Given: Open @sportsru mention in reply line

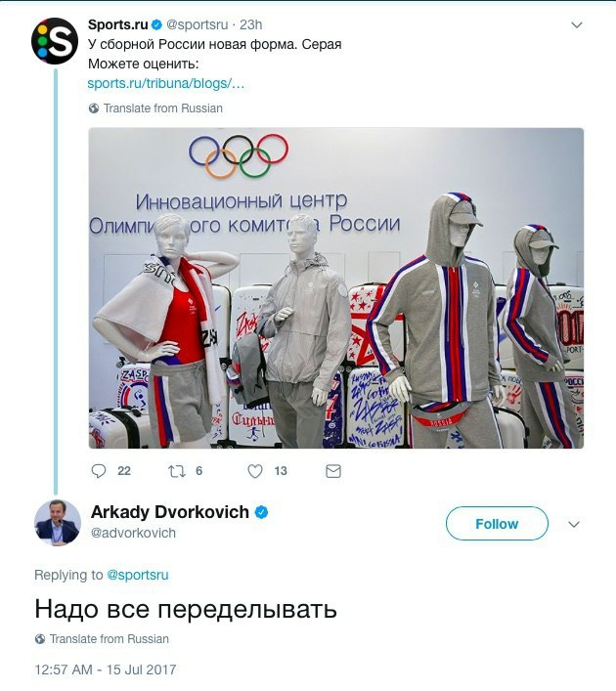Looking at the screenshot, I should [138, 575].
